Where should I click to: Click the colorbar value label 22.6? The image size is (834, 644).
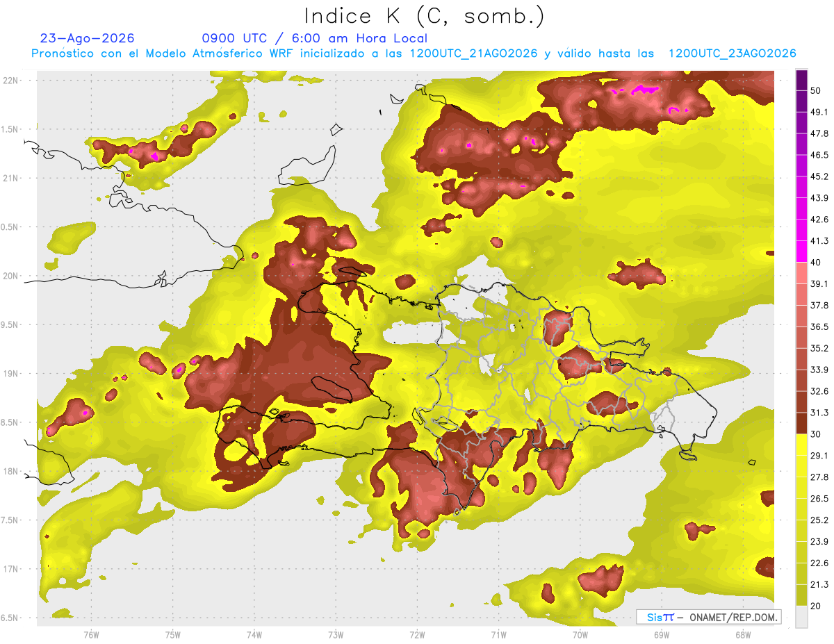click(819, 563)
